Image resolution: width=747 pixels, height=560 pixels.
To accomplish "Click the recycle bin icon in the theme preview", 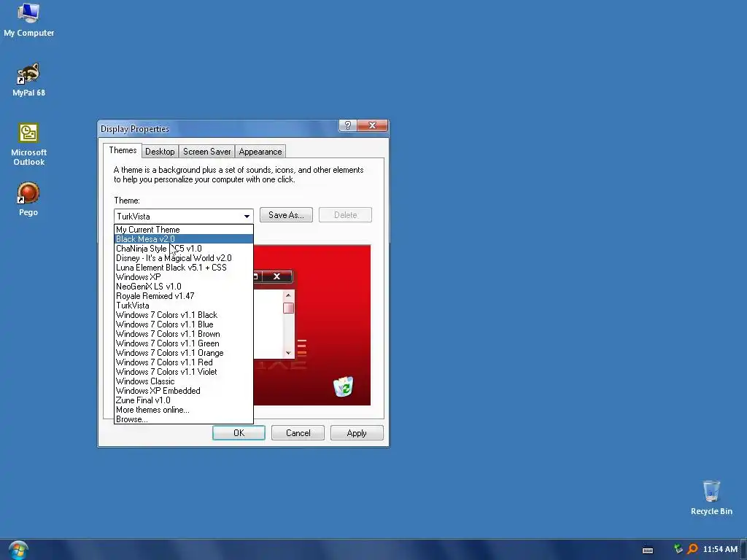I will point(343,386).
